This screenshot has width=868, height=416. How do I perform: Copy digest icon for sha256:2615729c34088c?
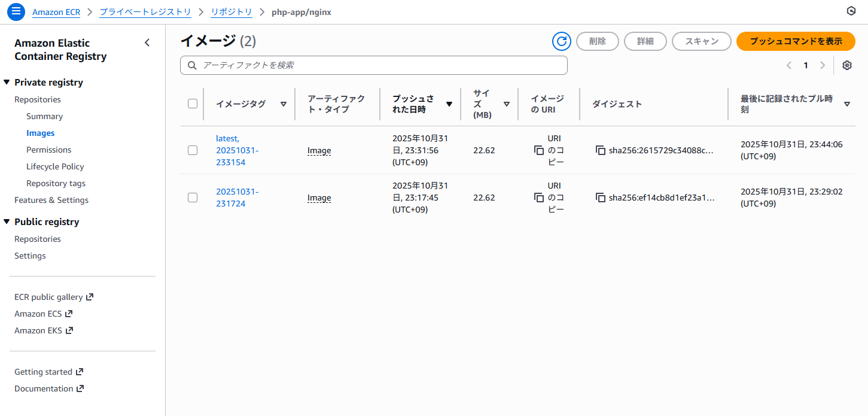pos(601,150)
